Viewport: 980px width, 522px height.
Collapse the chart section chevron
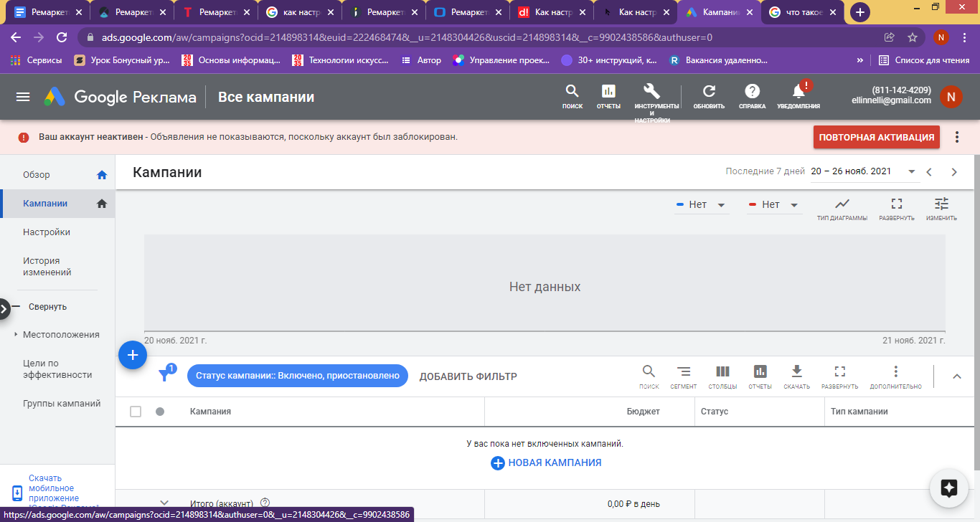tap(956, 376)
